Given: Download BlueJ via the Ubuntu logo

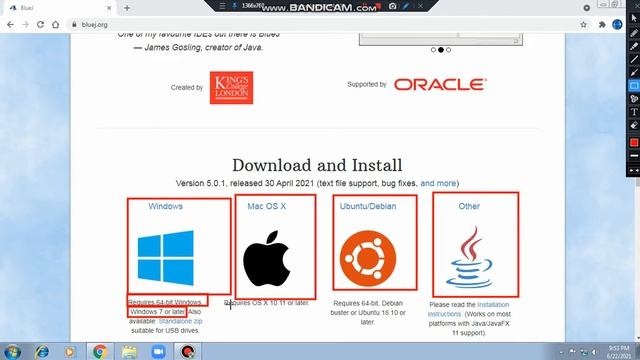Looking at the screenshot, I should 368,258.
